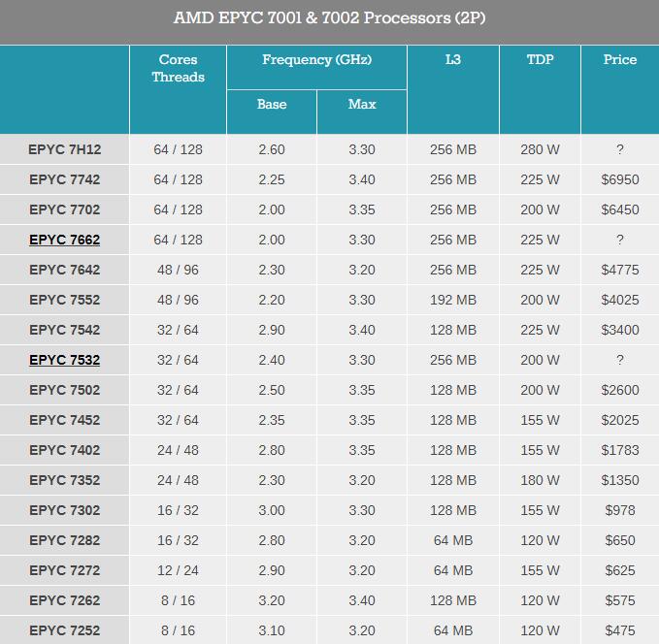Click the 180 W TDP cell
The width and height of the screenshot is (659, 644).
point(540,480)
